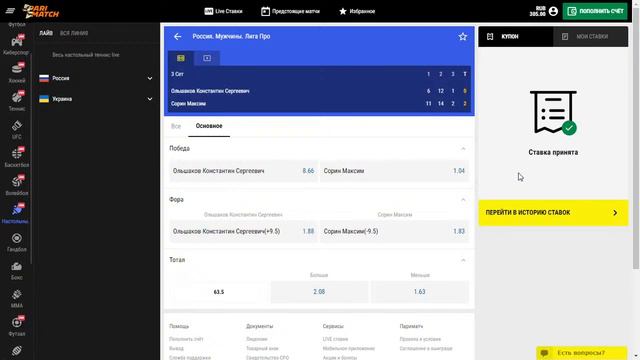Click the Parimatch logo
640x360 pixels.
point(41,11)
